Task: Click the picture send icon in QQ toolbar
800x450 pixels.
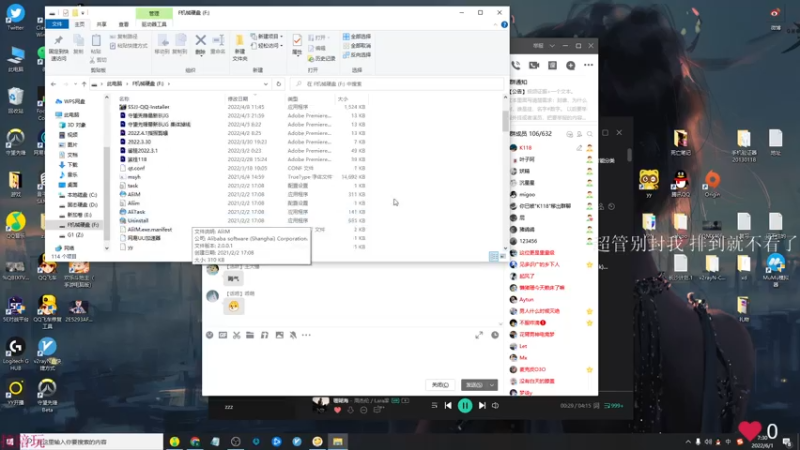Action: pos(279,335)
